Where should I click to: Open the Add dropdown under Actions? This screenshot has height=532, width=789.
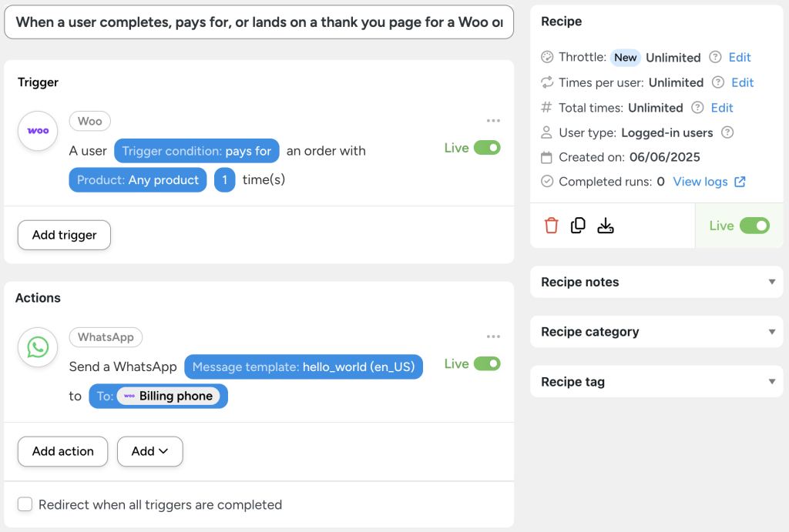tap(149, 451)
